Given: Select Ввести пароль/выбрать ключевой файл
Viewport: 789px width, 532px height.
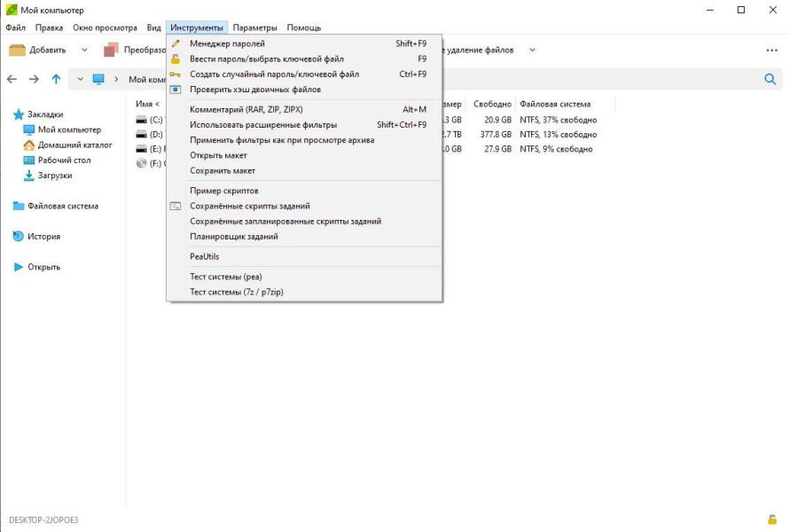Looking at the screenshot, I should pyautogui.click(x=304, y=59).
